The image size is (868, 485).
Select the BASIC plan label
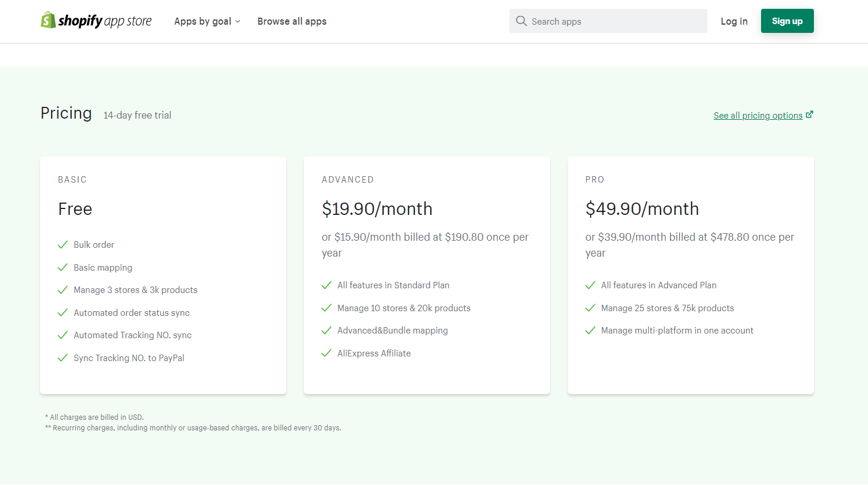(72, 180)
